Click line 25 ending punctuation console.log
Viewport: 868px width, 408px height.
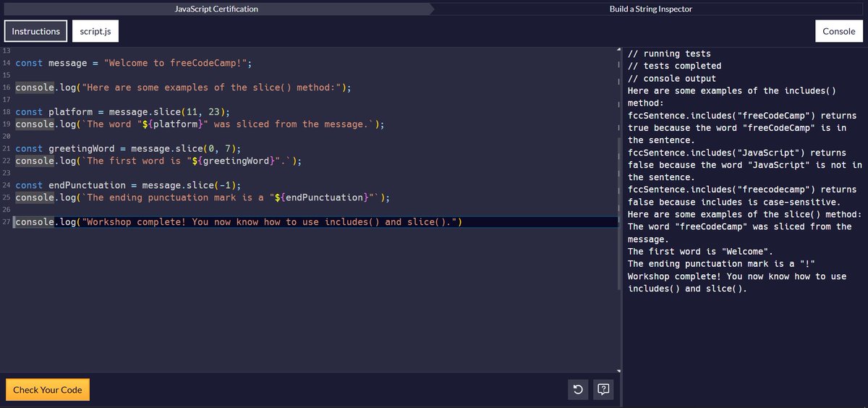point(203,197)
